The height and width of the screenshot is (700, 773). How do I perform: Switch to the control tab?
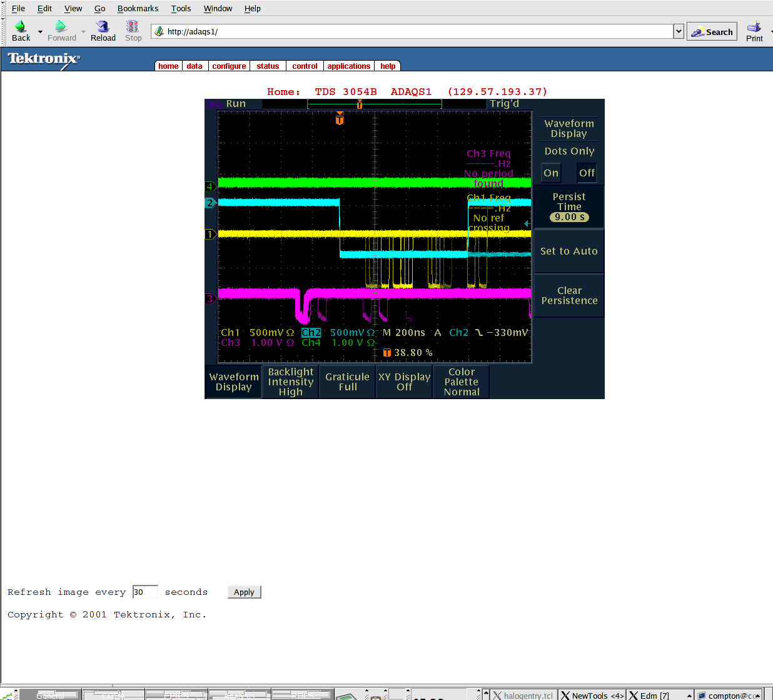click(x=305, y=66)
